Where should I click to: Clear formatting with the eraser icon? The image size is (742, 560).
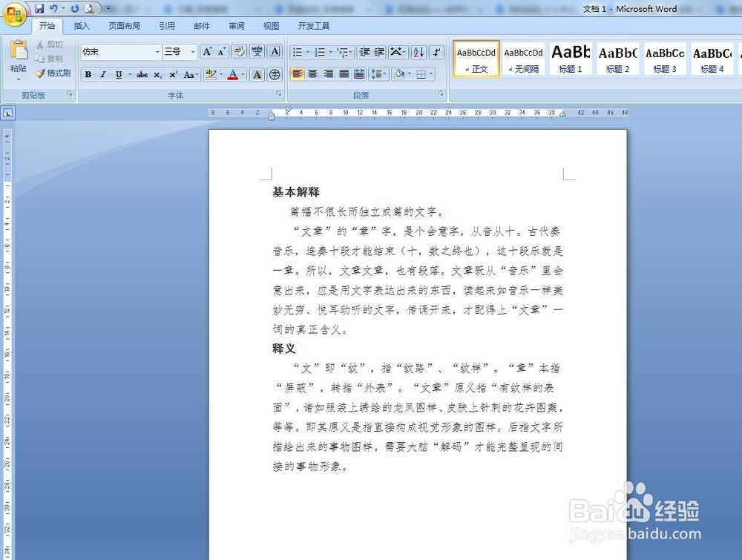click(239, 52)
